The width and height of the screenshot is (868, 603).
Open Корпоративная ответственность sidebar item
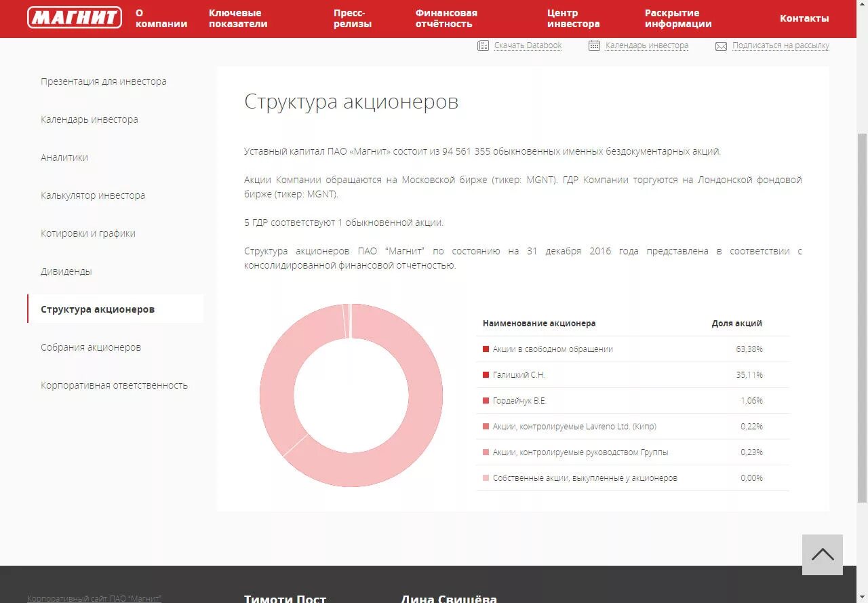pyautogui.click(x=114, y=385)
